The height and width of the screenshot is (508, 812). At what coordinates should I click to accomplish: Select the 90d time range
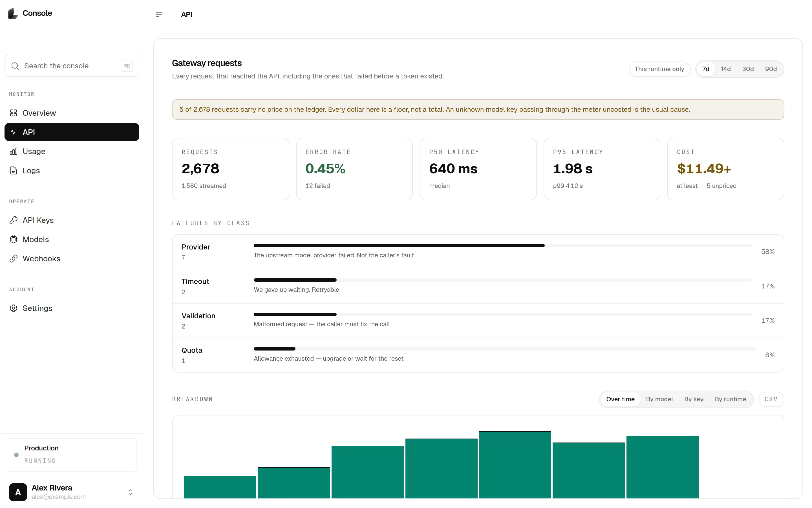(771, 69)
